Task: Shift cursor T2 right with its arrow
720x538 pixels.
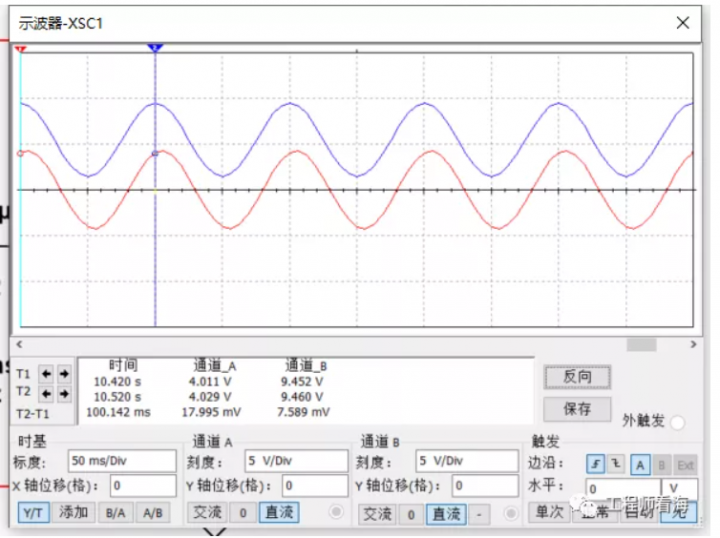Action: point(64,394)
